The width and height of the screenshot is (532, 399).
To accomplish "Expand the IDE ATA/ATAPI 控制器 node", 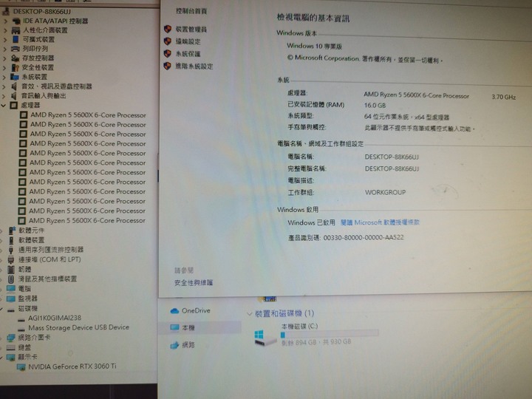I will [x=5, y=21].
